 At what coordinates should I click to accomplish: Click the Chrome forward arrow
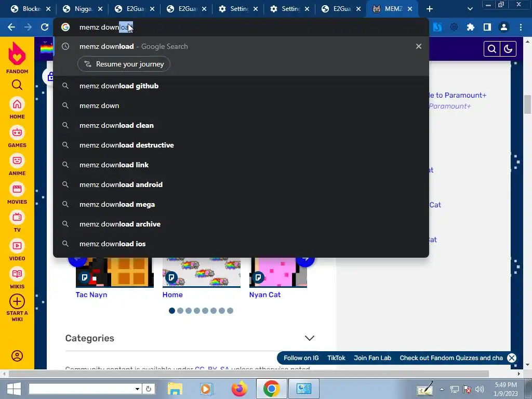pos(28,27)
